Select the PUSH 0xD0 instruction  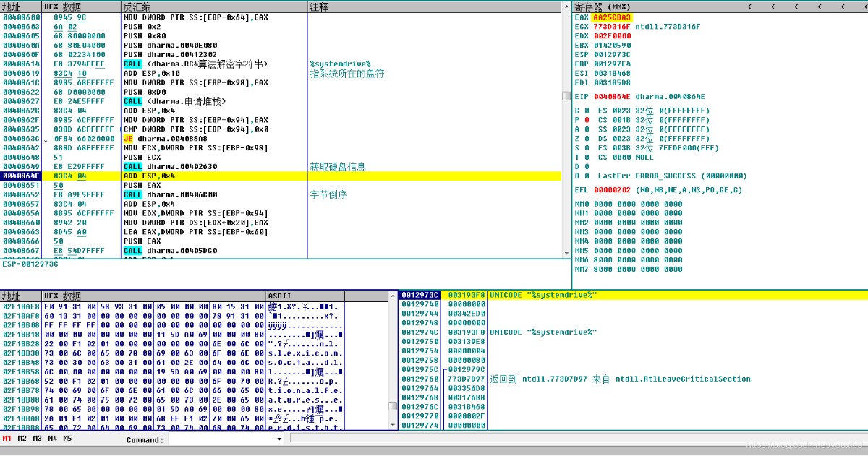coord(145,93)
